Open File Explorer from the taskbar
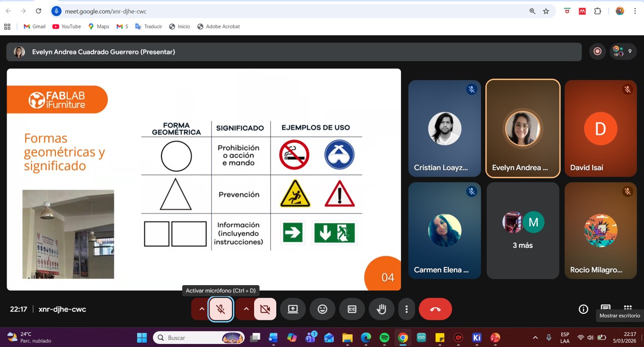Image resolution: width=644 pixels, height=347 pixels. 348,337
